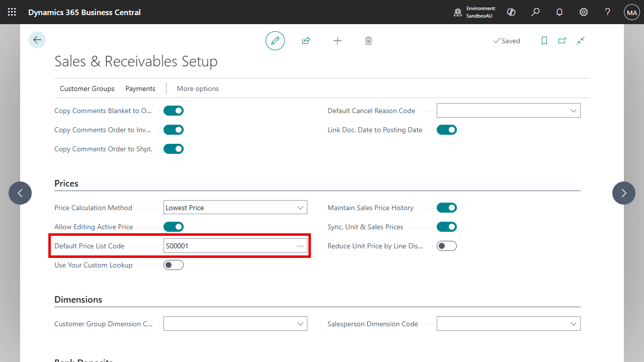Go to next record with right arrow
Image resolution: width=644 pixels, height=362 pixels.
coord(624,193)
